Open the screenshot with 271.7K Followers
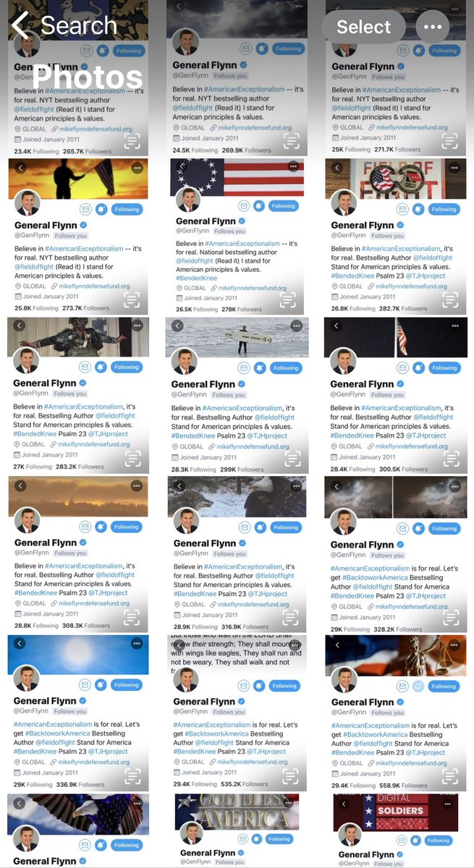This screenshot has height=868, width=474. coord(395,78)
